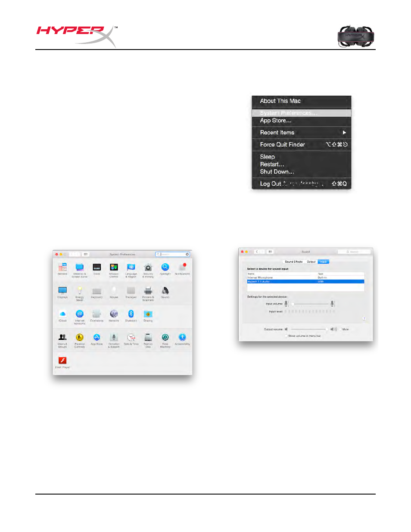Click the search field in System Preferences
The image size is (411, 532).
coord(172,254)
